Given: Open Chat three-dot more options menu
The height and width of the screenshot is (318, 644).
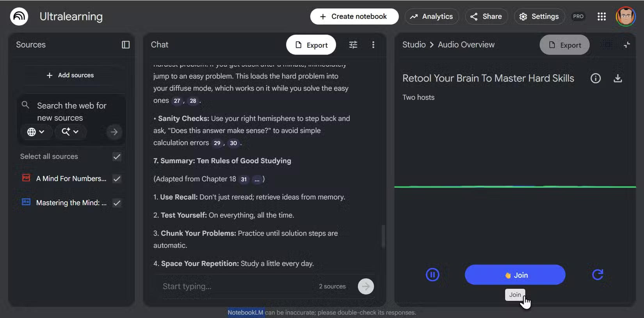Looking at the screenshot, I should pyautogui.click(x=373, y=45).
